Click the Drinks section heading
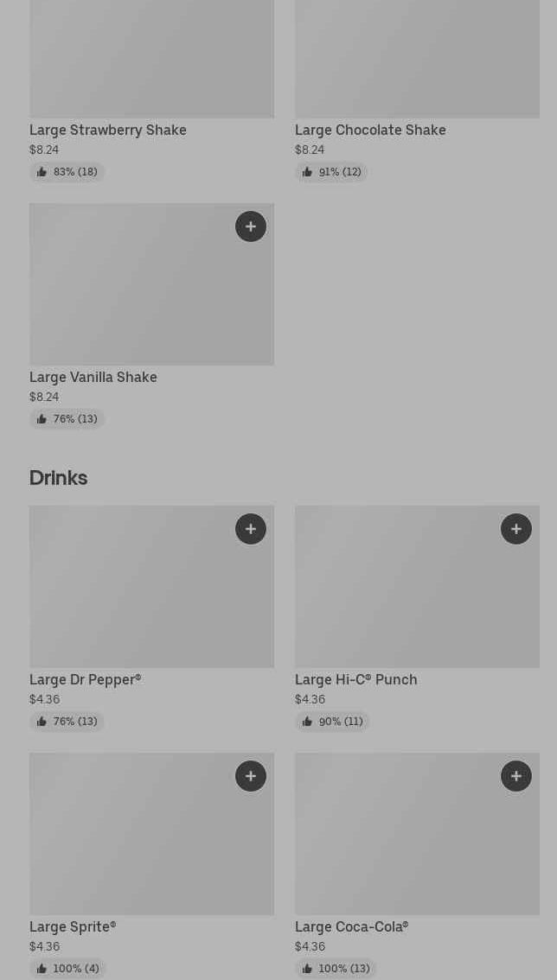Screen dimensions: 557x980 58,477
